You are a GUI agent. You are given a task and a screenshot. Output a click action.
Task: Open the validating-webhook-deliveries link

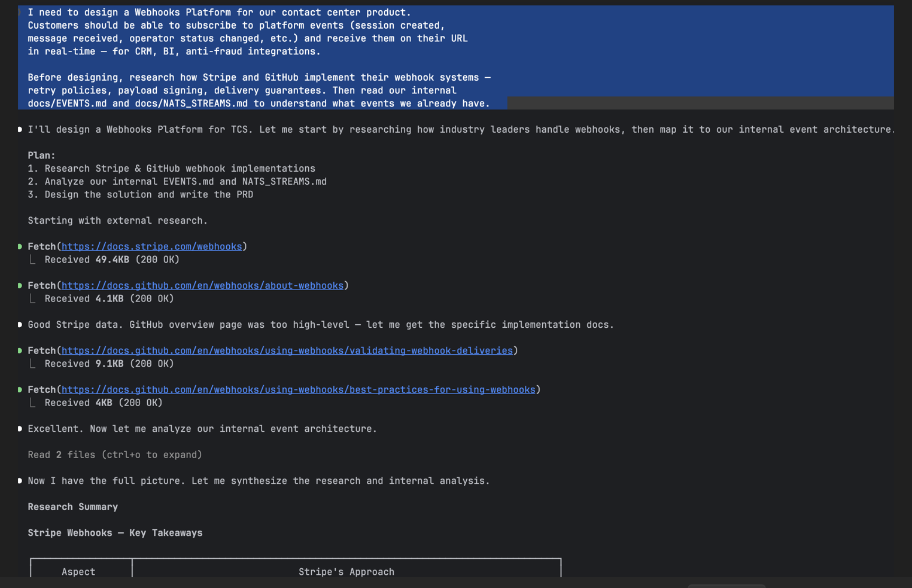pyautogui.click(x=287, y=351)
